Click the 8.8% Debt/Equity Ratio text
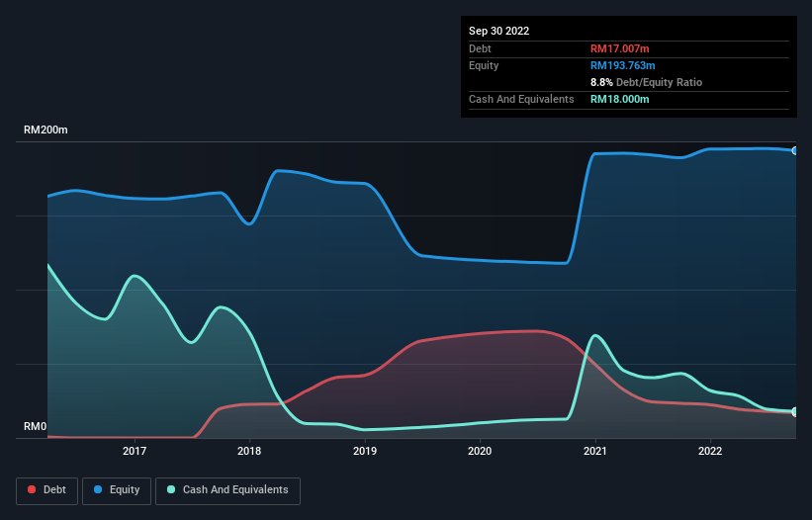This screenshot has height=520, width=812. coord(646,82)
